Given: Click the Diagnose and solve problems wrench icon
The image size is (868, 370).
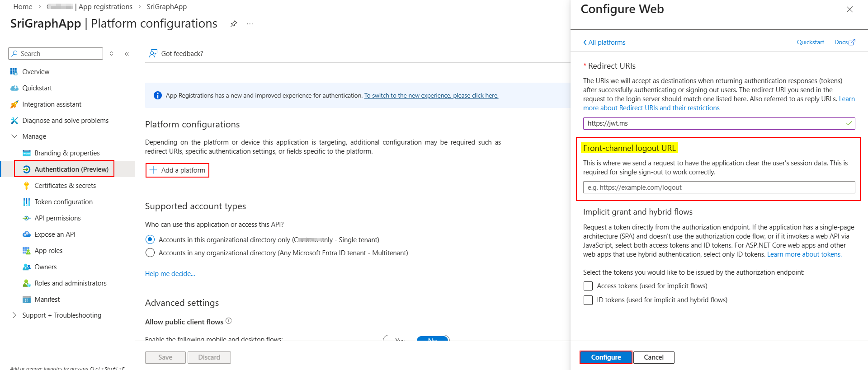Looking at the screenshot, I should pyautogui.click(x=14, y=121).
